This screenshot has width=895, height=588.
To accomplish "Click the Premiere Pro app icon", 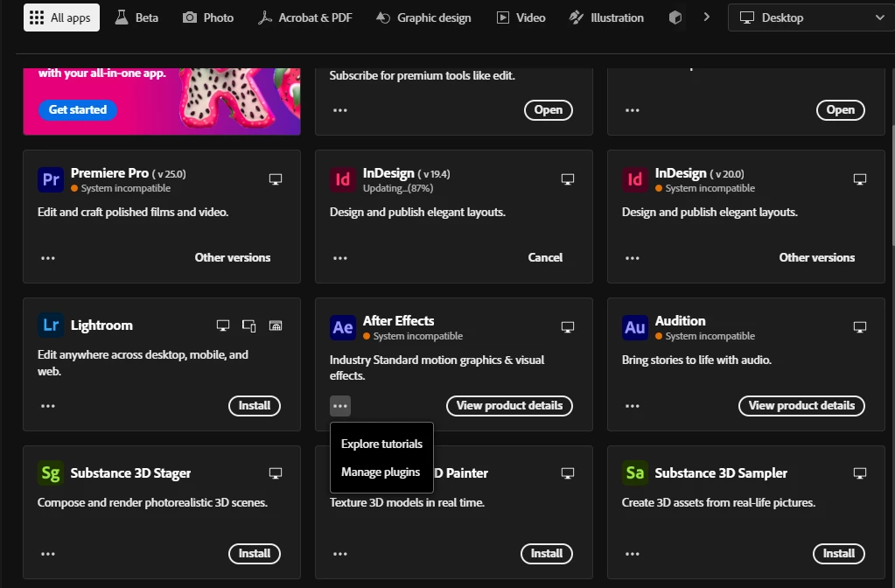I will [x=50, y=179].
